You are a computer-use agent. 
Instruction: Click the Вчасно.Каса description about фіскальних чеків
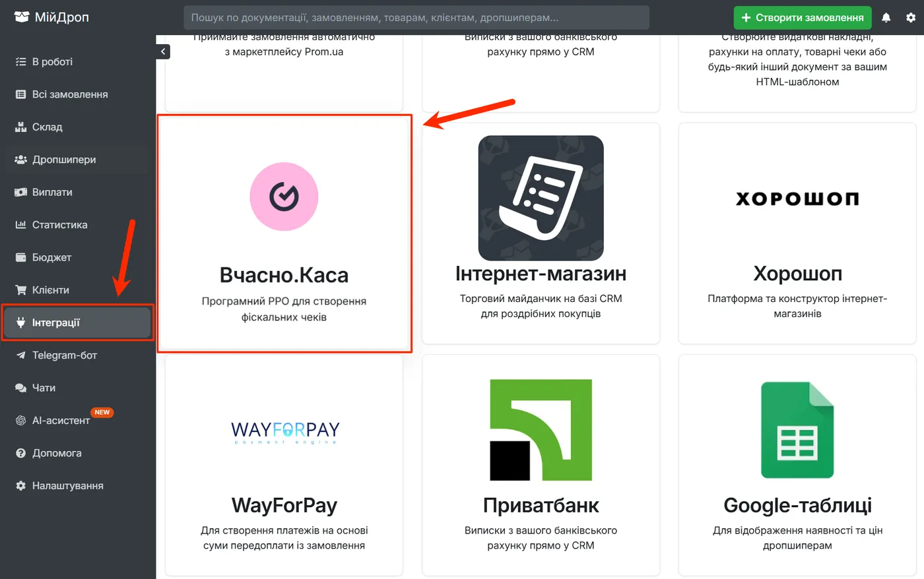pos(284,309)
